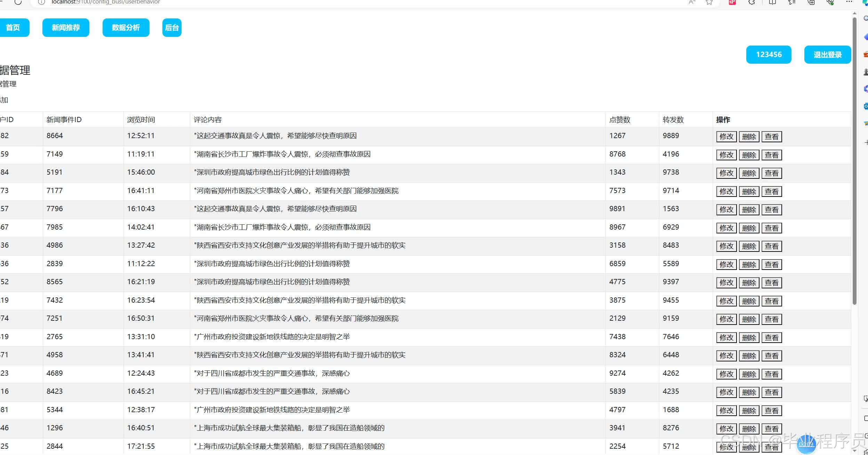Click the read aloud icon

coord(692,2)
